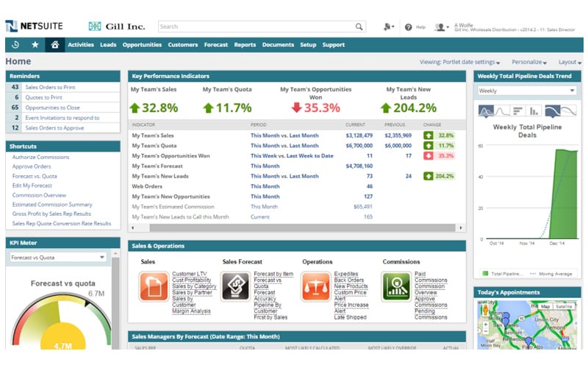
Task: Click the Gill Inc. company logo
Action: coord(117,26)
